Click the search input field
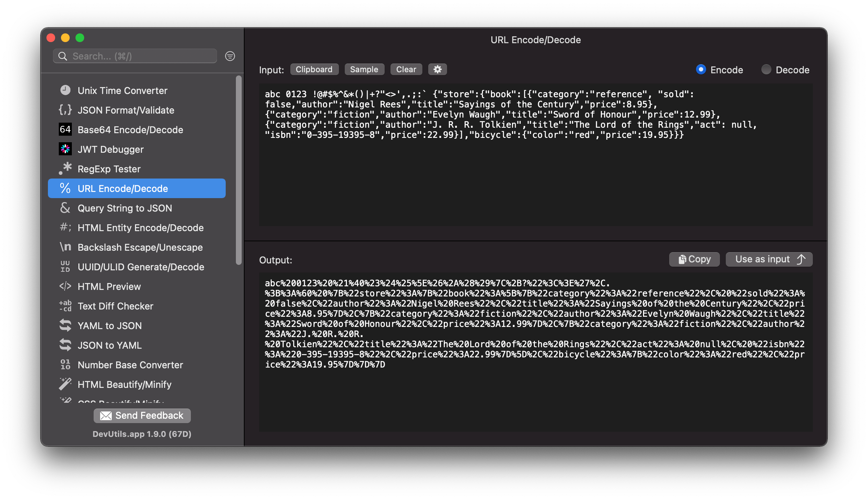The width and height of the screenshot is (868, 500). point(136,56)
